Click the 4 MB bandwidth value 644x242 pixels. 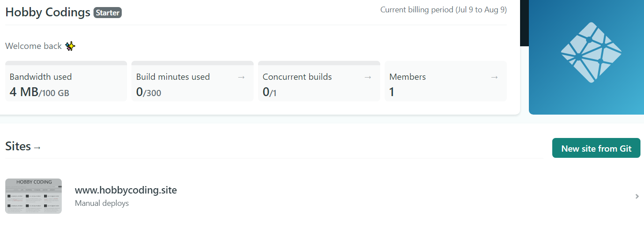point(24,92)
